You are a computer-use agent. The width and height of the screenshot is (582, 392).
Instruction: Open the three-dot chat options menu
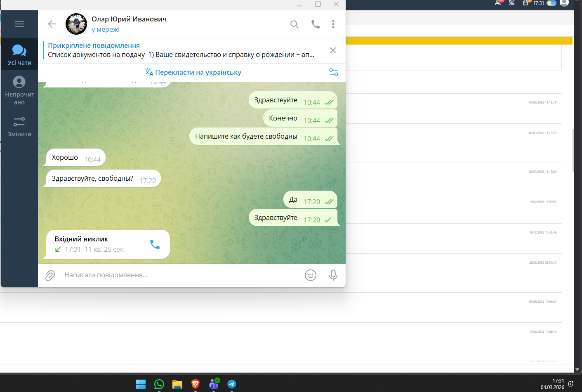333,24
